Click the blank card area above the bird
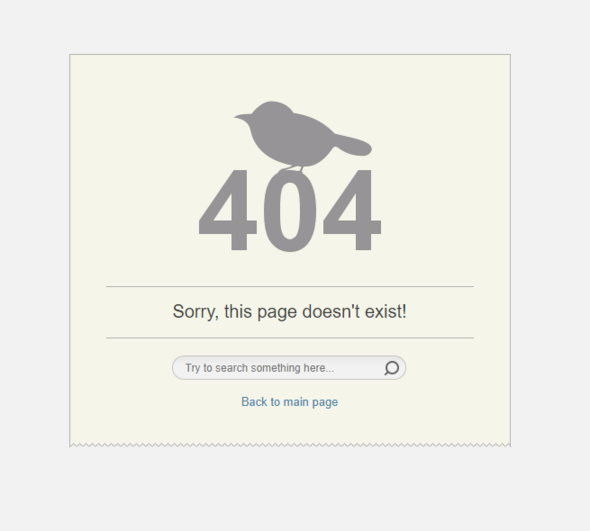Viewport: 590px width, 531px height. (290, 77)
